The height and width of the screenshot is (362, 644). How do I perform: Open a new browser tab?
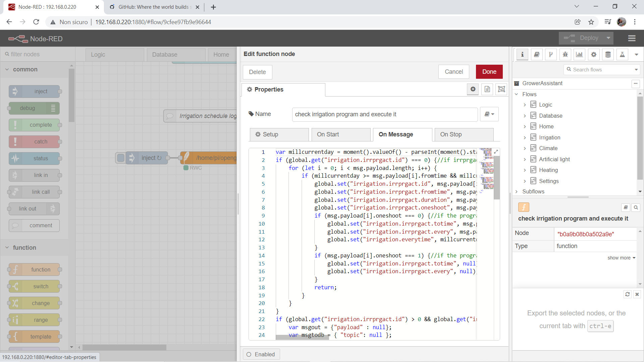[x=213, y=7]
